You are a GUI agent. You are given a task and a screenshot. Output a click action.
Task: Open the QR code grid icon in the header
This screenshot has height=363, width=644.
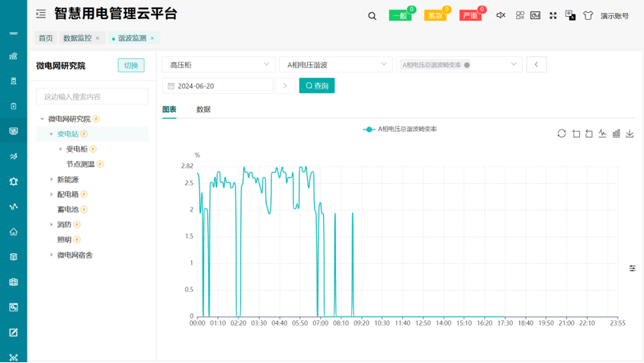click(x=520, y=15)
